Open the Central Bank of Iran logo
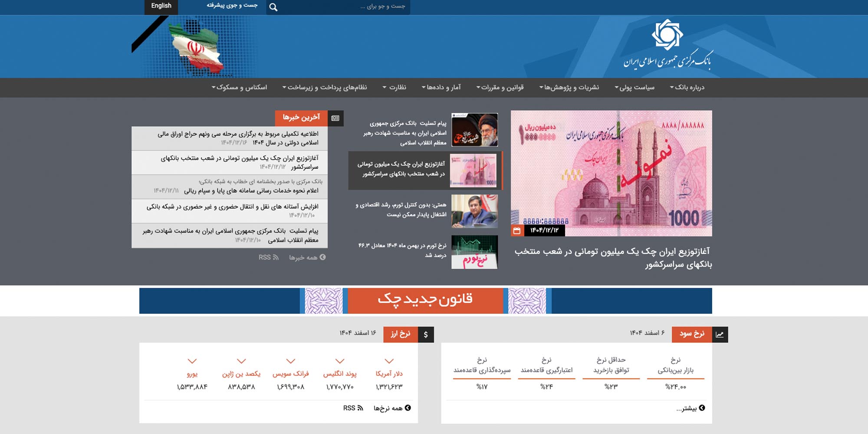The image size is (868, 434). [668, 45]
